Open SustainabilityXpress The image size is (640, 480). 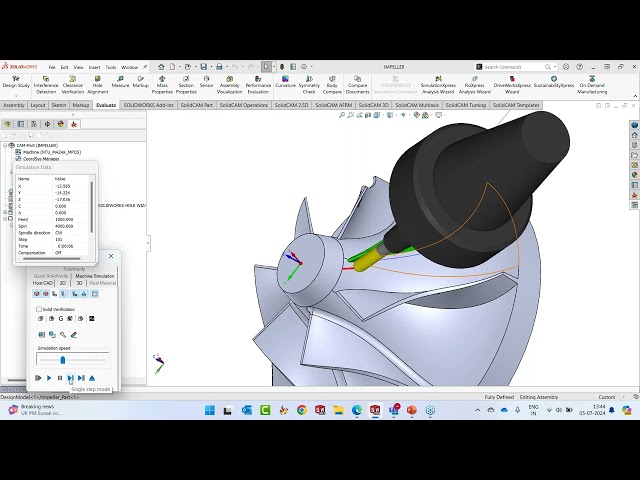click(x=553, y=82)
